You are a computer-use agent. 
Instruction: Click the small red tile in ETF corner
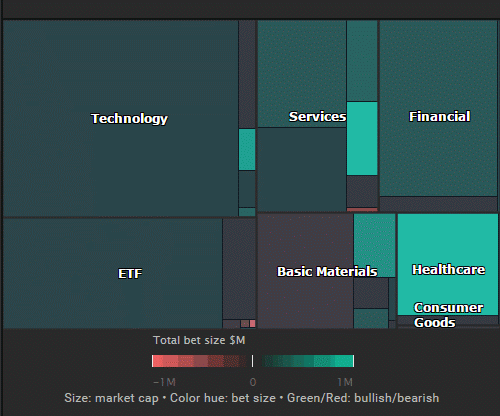[x=252, y=323]
